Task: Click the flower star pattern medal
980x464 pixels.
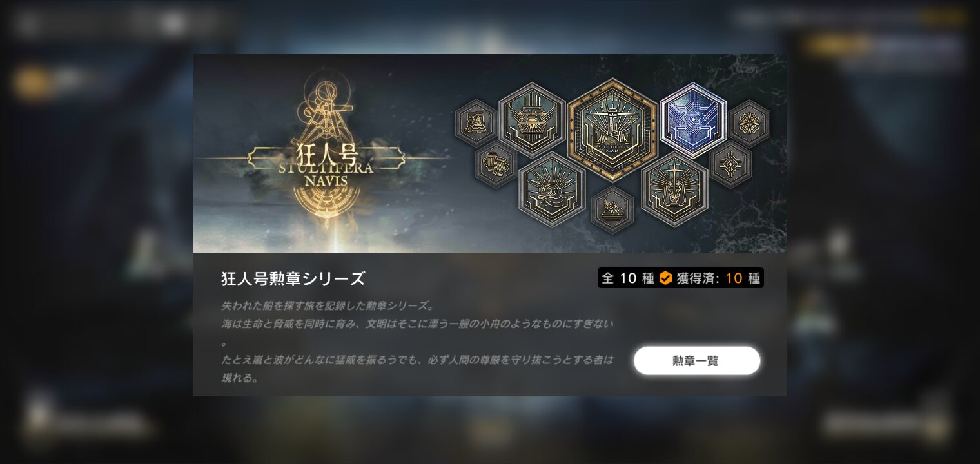Action: coord(749,122)
